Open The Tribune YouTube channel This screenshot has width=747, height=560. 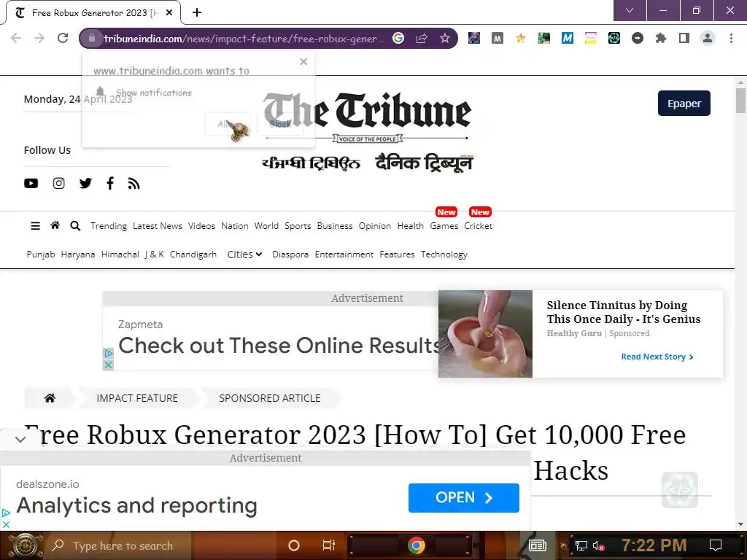point(31,183)
